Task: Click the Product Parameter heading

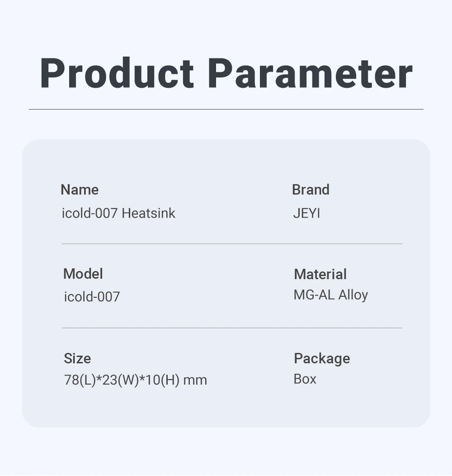Action: [x=226, y=73]
